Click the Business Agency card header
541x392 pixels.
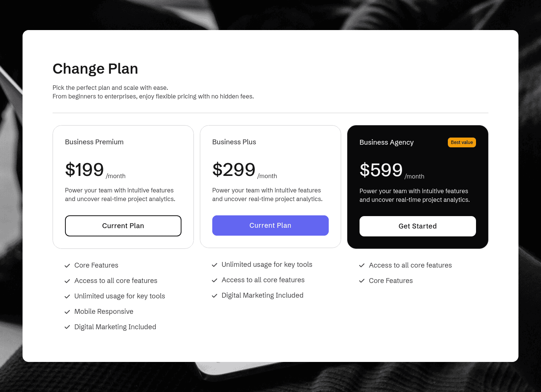(x=387, y=142)
